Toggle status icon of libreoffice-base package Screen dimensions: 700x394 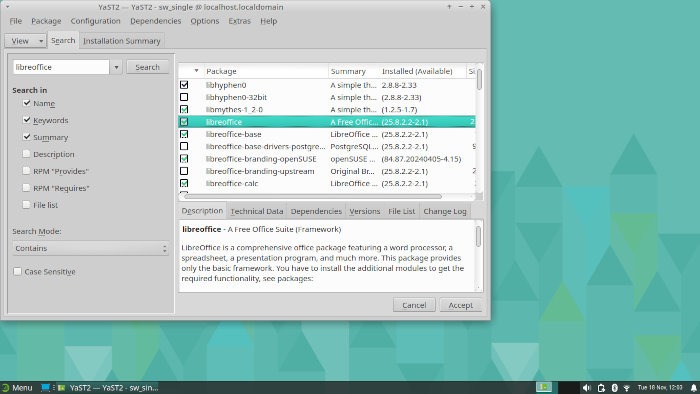click(x=184, y=134)
